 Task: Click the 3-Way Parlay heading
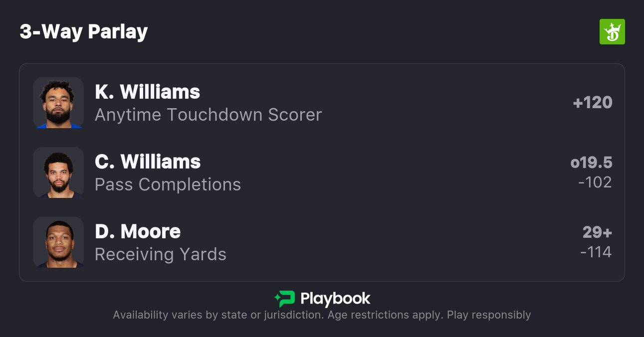(x=84, y=32)
